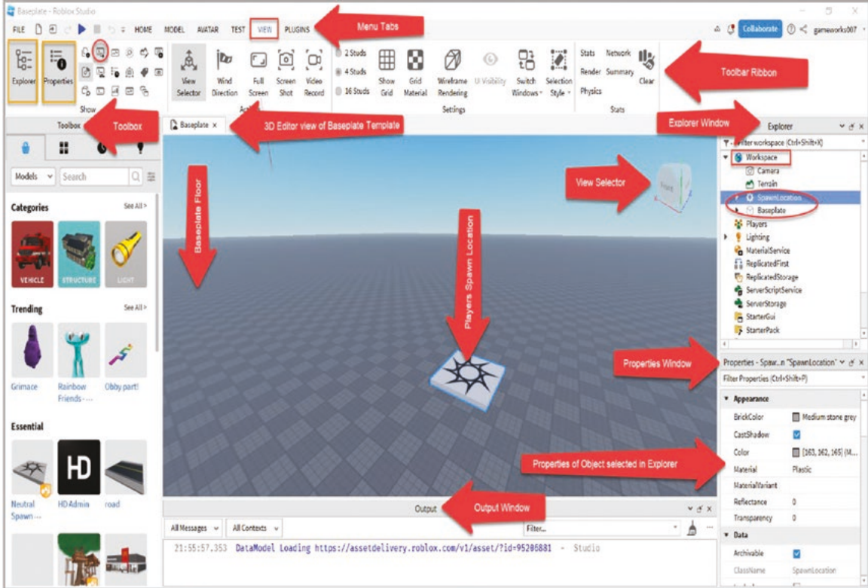Start Video Record
868x588 pixels.
pos(314,73)
